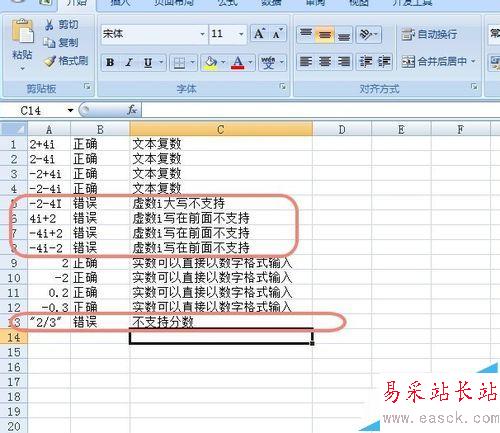Open fill color dropdown arrow
This screenshot has height=433, width=500.
[223, 62]
